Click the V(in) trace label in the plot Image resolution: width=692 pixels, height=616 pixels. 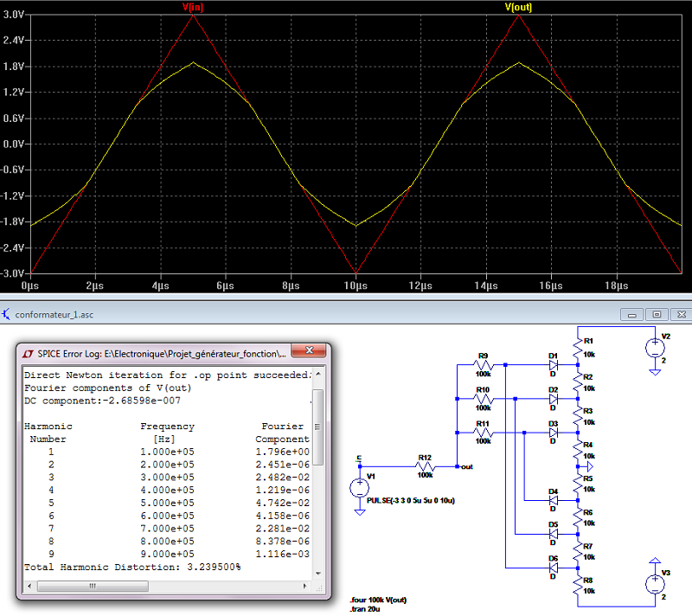tap(193, 7)
